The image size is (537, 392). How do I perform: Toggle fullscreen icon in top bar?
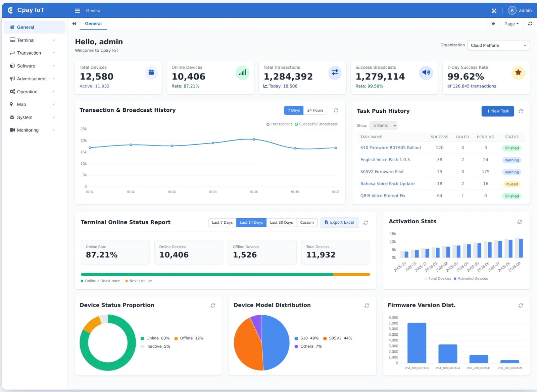click(494, 11)
